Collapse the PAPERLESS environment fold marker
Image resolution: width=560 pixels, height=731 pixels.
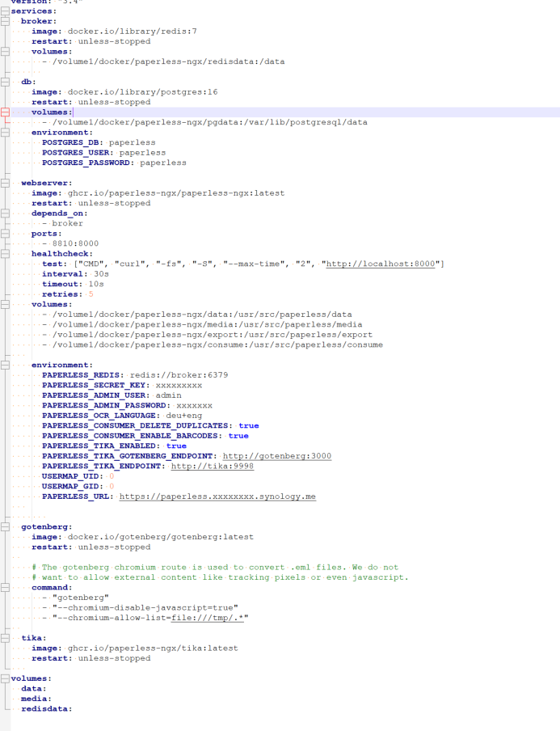pos(5,365)
